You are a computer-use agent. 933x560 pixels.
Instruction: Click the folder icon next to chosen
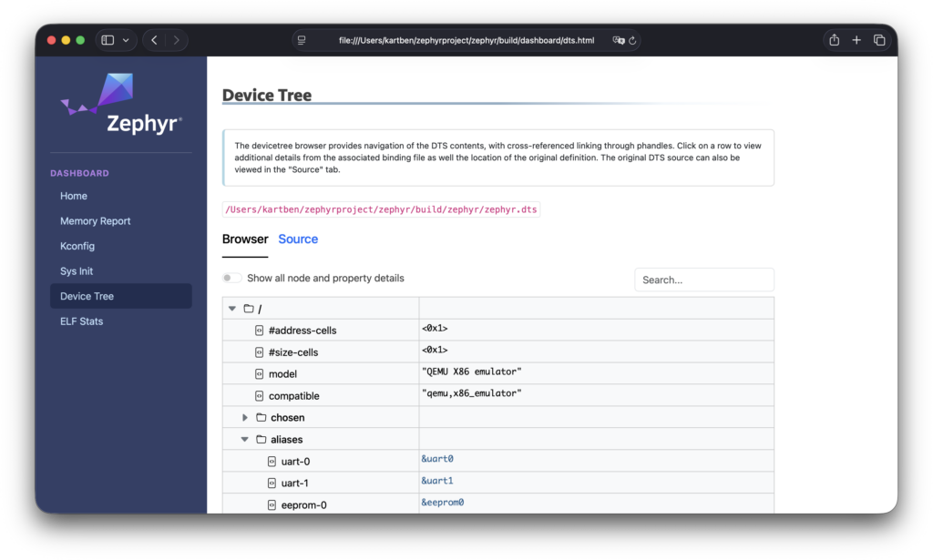coord(261,418)
